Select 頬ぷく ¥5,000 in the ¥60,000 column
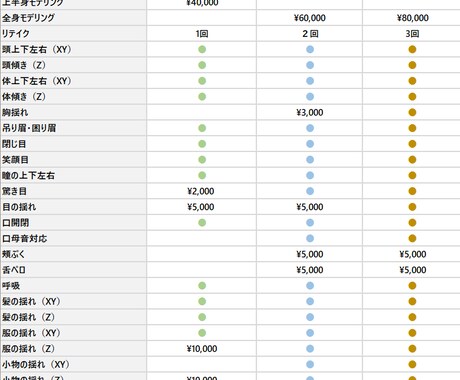460x380 pixels. pyautogui.click(x=310, y=254)
